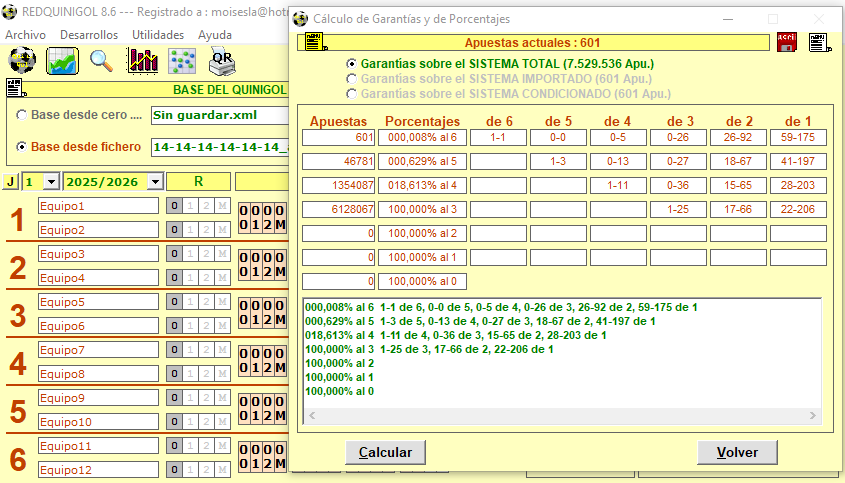Select Garantías sobre el SISTEMA IMPORTADO option
Viewport: 845px width, 483px height.
coord(351,79)
